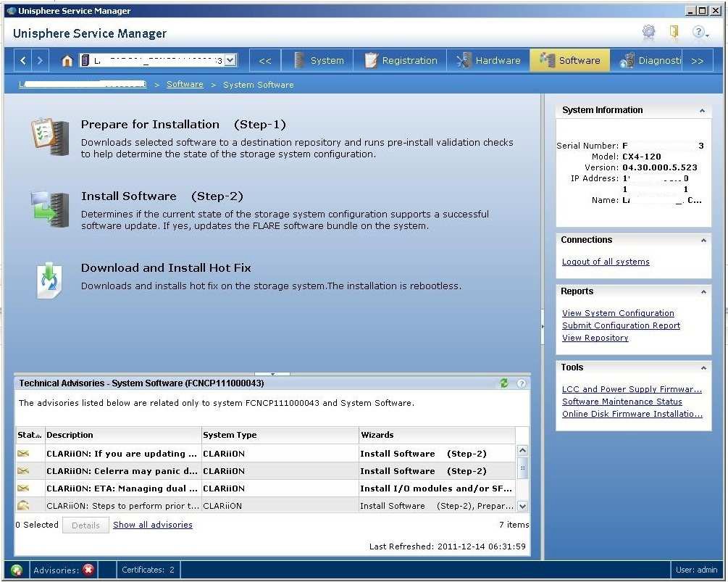
Task: Sort advisories by Wizards column
Action: coord(437,435)
